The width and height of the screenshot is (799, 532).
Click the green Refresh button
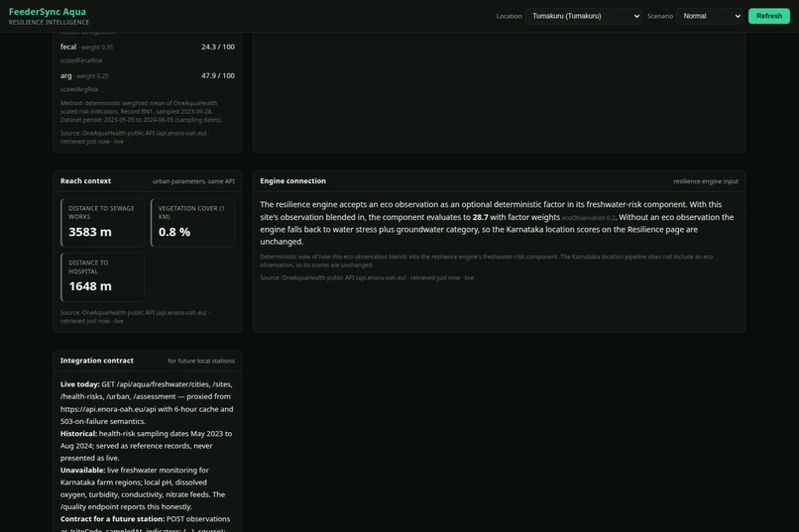click(x=769, y=16)
